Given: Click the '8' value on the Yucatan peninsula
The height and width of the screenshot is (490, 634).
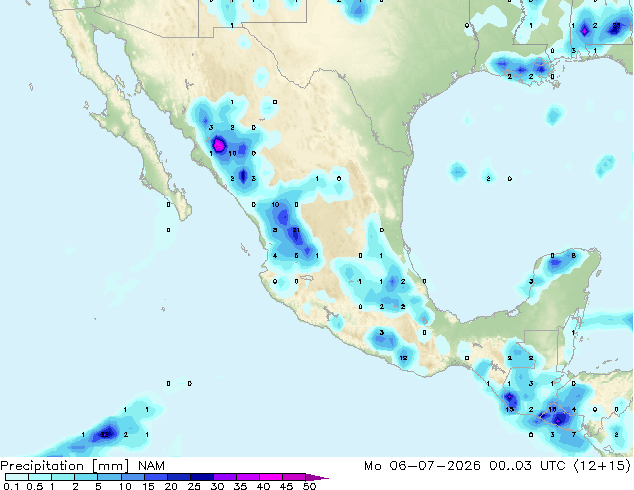Looking at the screenshot, I should click(x=573, y=256).
